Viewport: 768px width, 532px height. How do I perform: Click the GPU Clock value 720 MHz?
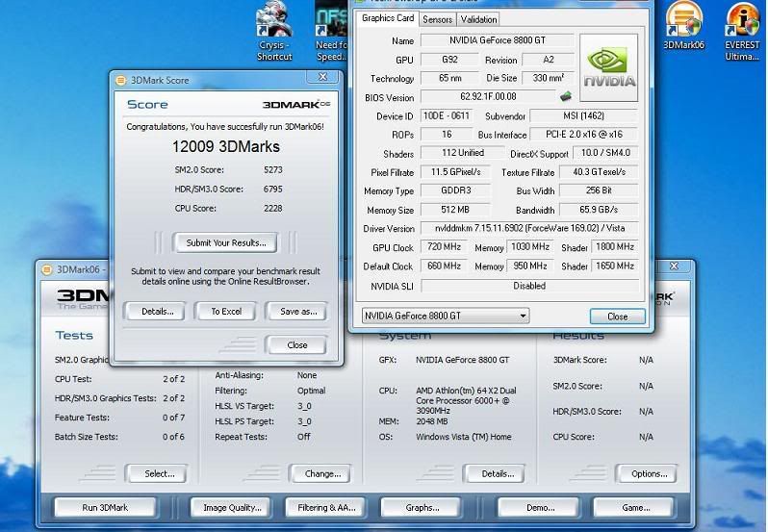pyautogui.click(x=444, y=246)
